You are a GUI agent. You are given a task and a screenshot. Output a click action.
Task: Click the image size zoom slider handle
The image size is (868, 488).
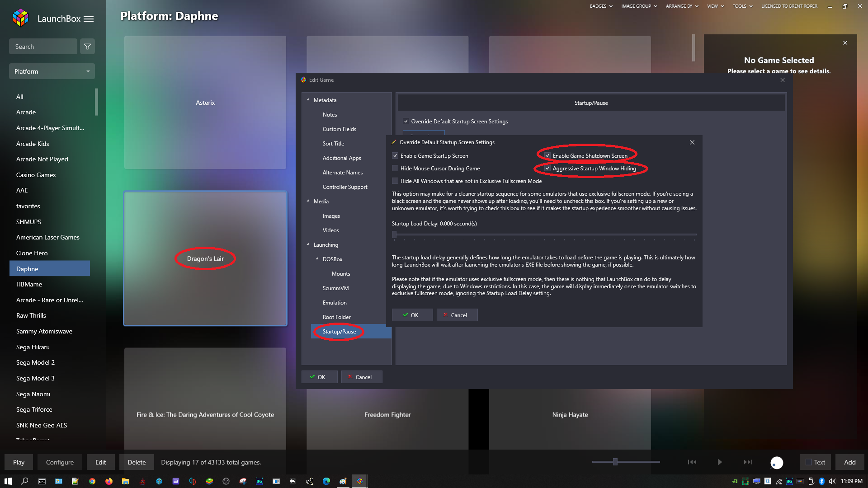[615, 462]
